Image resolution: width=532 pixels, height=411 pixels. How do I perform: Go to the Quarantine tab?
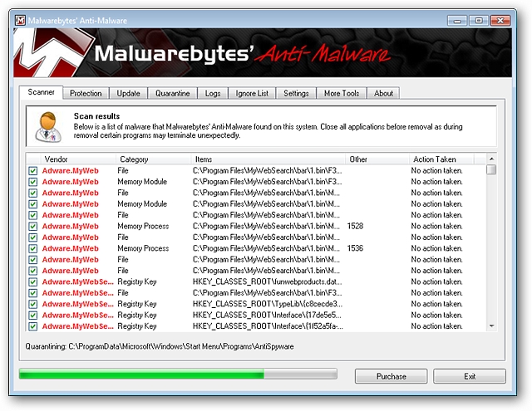pyautogui.click(x=172, y=94)
